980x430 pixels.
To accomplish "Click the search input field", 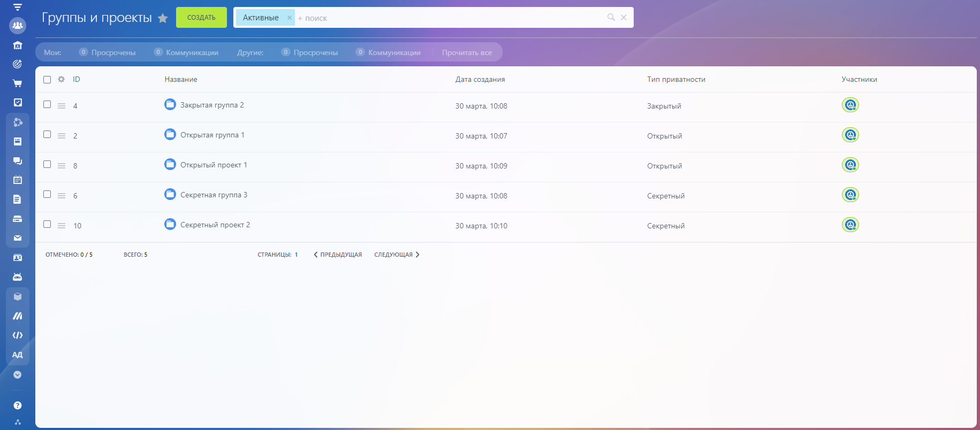I will (x=450, y=18).
